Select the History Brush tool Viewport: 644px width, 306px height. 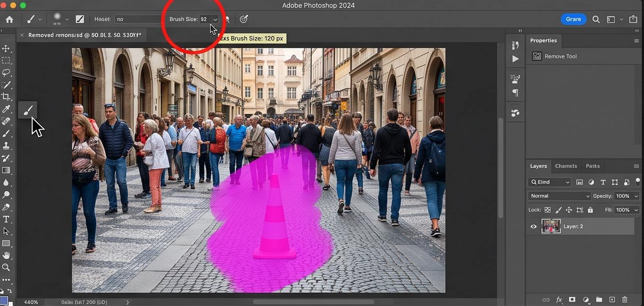[6, 158]
